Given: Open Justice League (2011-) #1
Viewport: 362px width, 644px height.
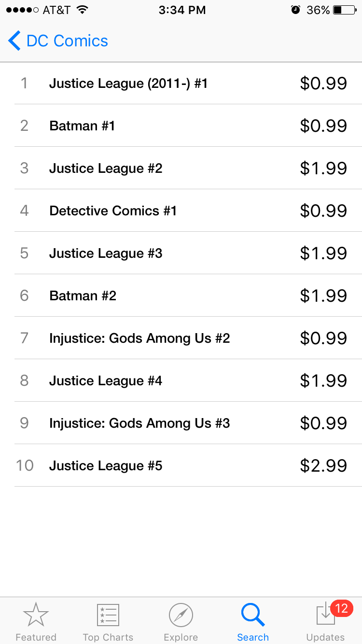Looking at the screenshot, I should [x=181, y=83].
